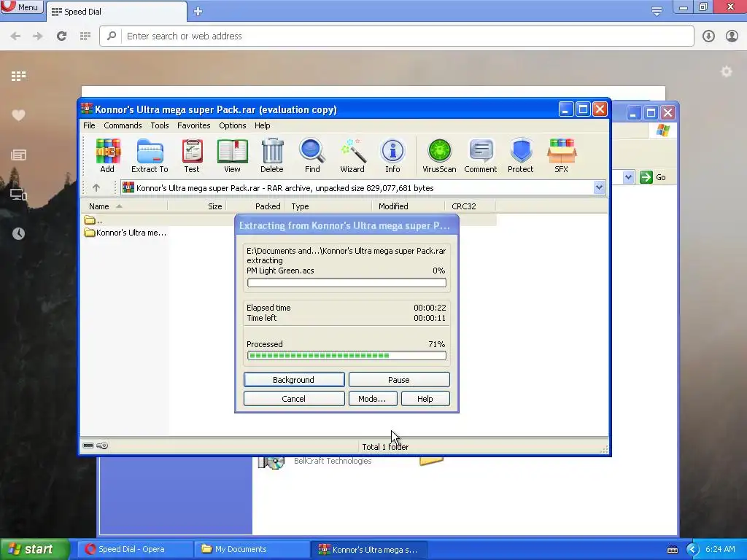Click the Windows start button
The height and width of the screenshot is (560, 747).
click(34, 549)
